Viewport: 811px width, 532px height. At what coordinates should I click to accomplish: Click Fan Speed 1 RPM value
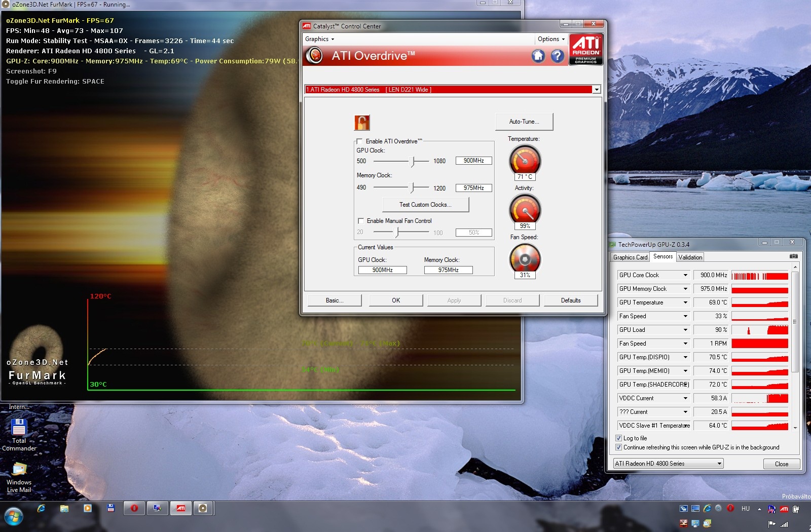click(711, 344)
